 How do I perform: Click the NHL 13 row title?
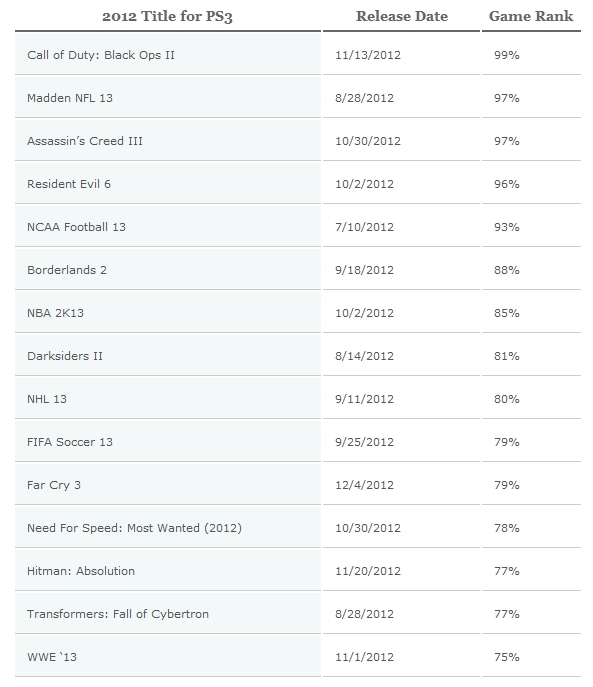pos(47,399)
